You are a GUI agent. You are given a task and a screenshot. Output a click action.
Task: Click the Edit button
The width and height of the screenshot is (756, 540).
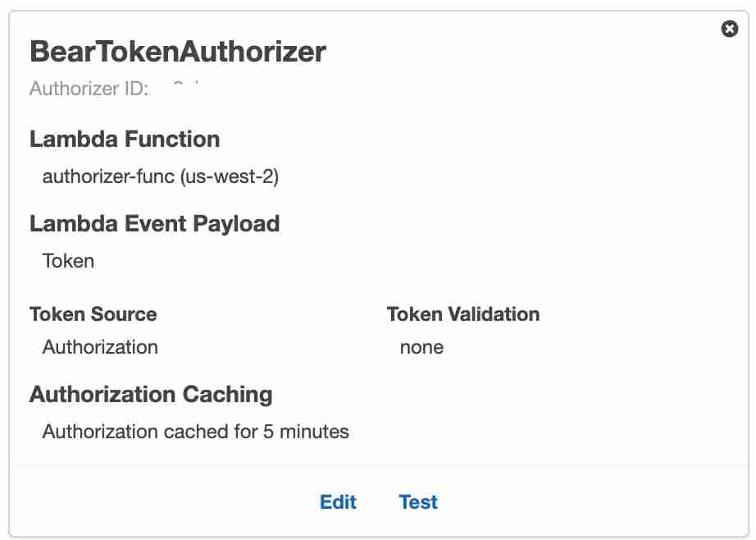(338, 502)
